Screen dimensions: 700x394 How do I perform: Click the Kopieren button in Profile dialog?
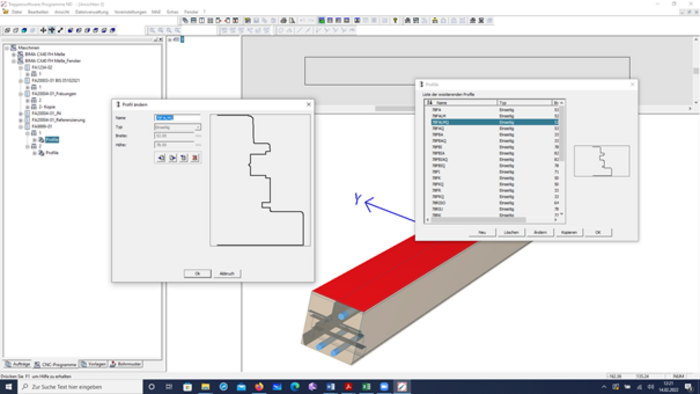pos(569,232)
